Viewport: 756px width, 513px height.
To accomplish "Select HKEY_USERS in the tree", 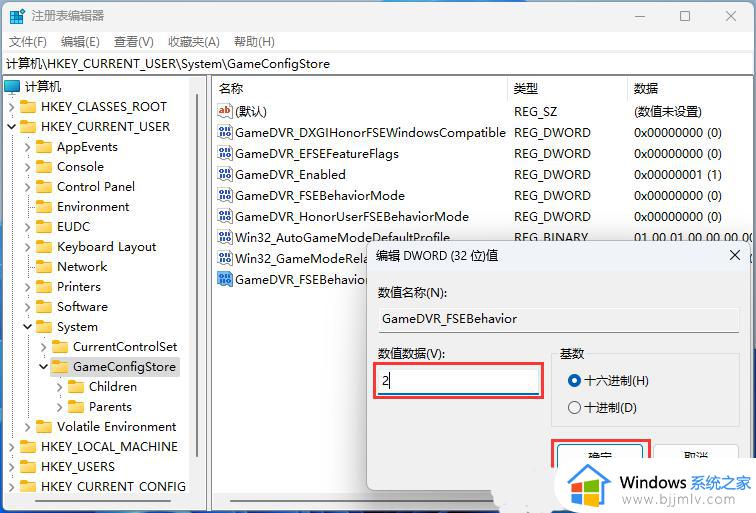I will click(x=78, y=467).
